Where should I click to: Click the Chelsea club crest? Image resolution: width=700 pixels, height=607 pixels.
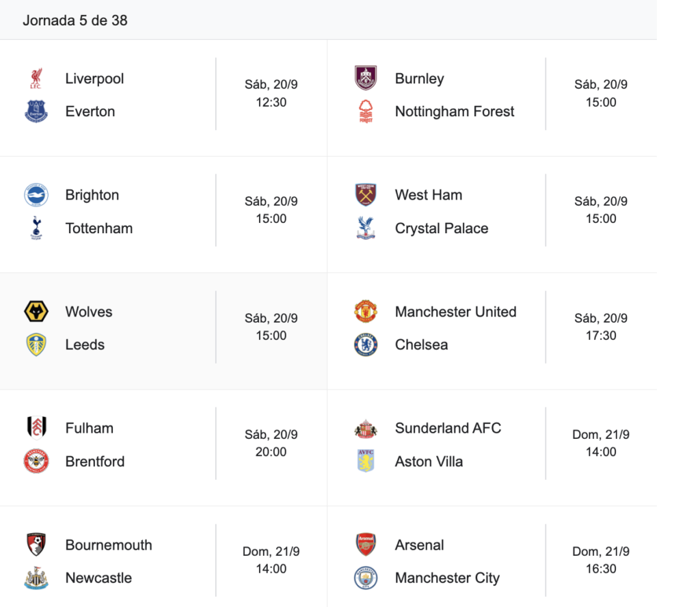(366, 345)
